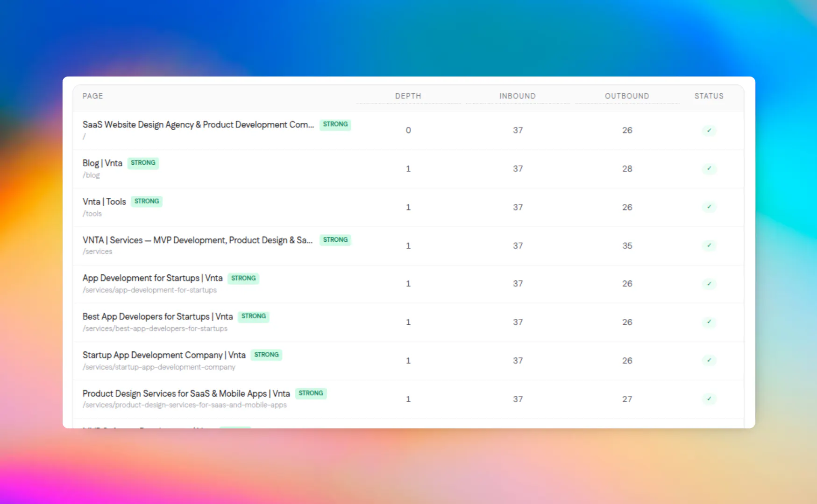
Task: Click outbound value 26 in the Vnta | Tools row
Action: [x=627, y=207]
